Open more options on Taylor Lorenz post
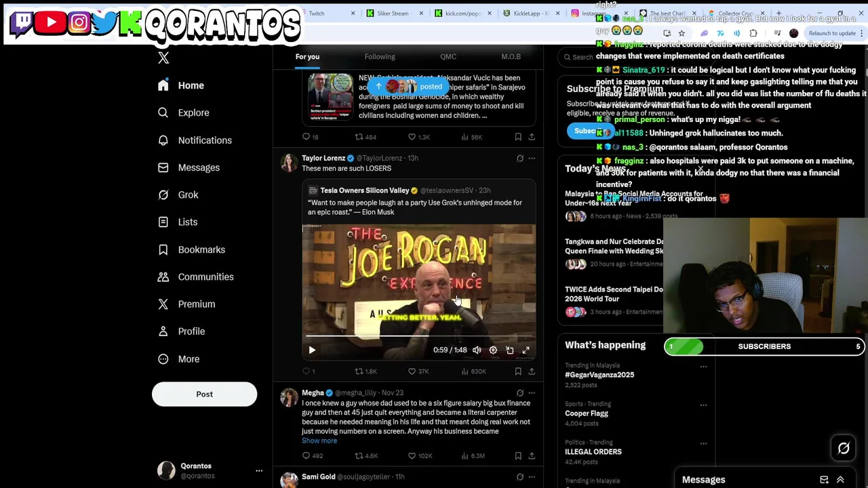This screenshot has height=488, width=868. (532, 159)
